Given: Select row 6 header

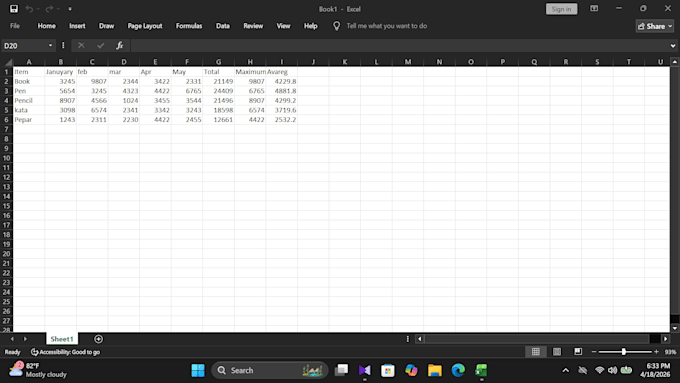Looking at the screenshot, I should [x=7, y=120].
